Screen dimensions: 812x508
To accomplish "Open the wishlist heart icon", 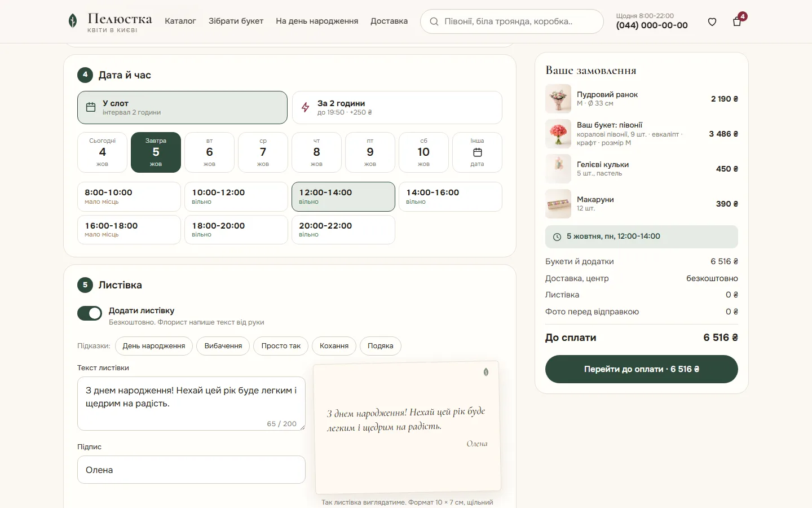I will [x=712, y=22].
